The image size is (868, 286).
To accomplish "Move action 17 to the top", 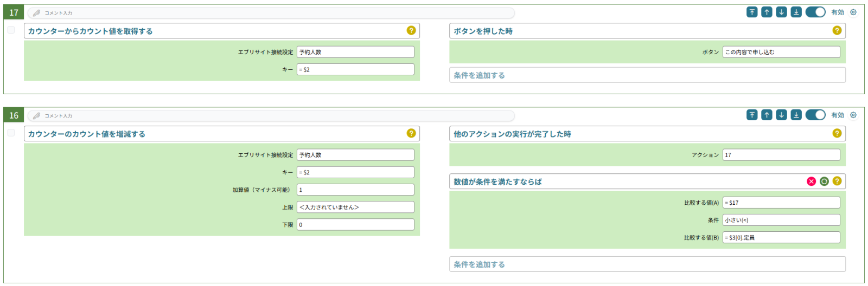I will 752,12.
